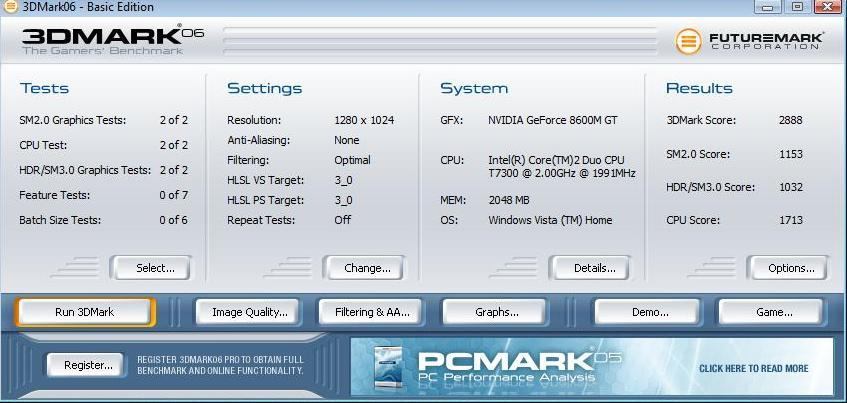Click the Batch Size Tests value 0 of 6
The height and width of the screenshot is (403, 847).
point(173,220)
